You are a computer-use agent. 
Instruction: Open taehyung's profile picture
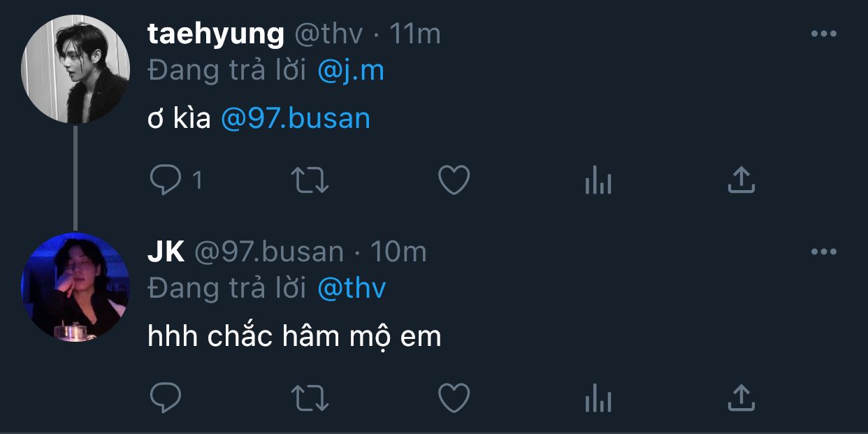click(75, 69)
